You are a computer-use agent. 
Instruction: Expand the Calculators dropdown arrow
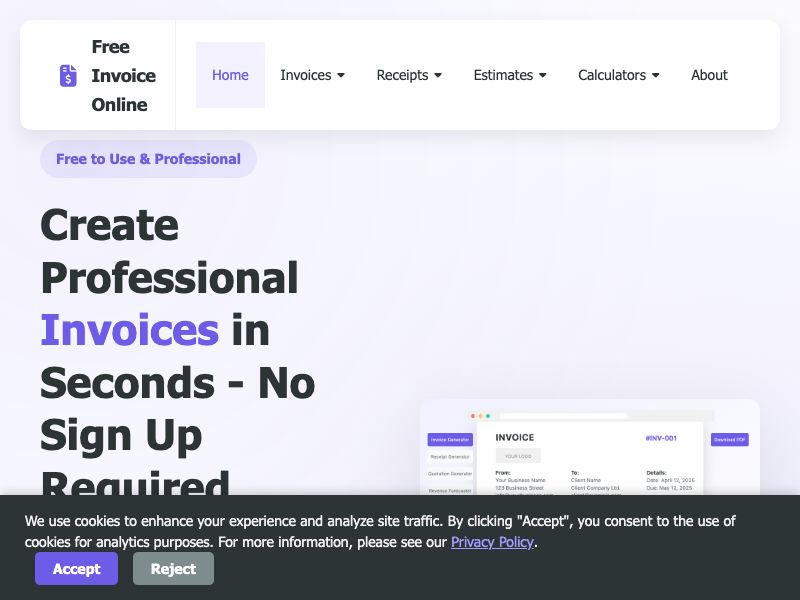tap(656, 76)
